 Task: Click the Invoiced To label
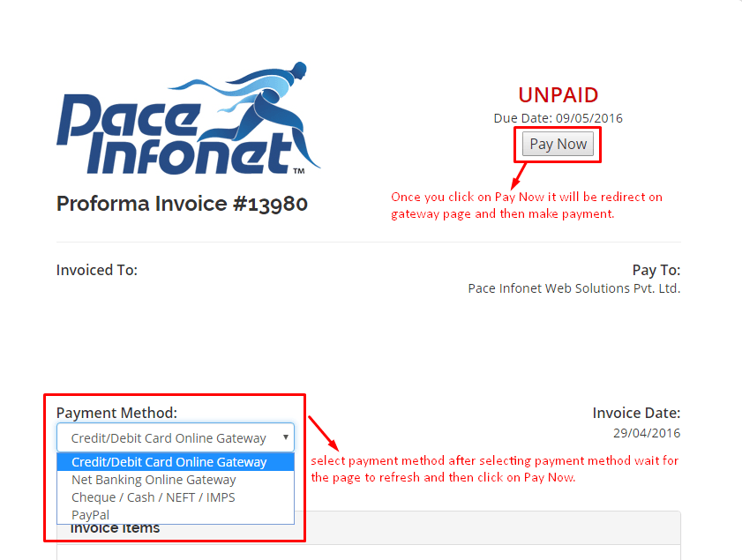97,270
